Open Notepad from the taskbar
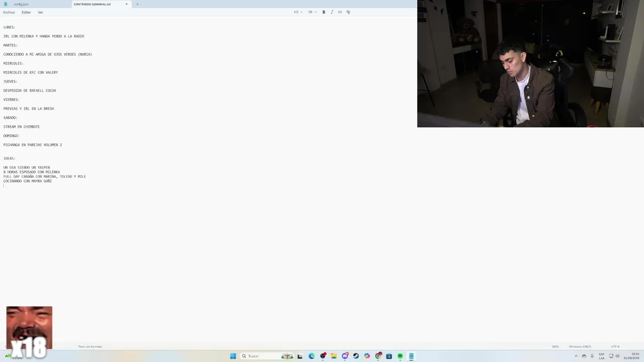Viewport: 644px width, 362px height. click(x=411, y=356)
